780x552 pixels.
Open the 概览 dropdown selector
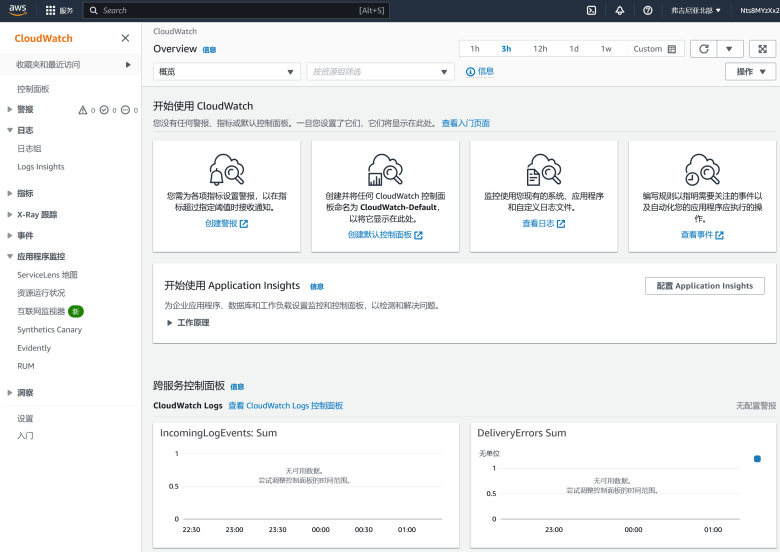[227, 72]
